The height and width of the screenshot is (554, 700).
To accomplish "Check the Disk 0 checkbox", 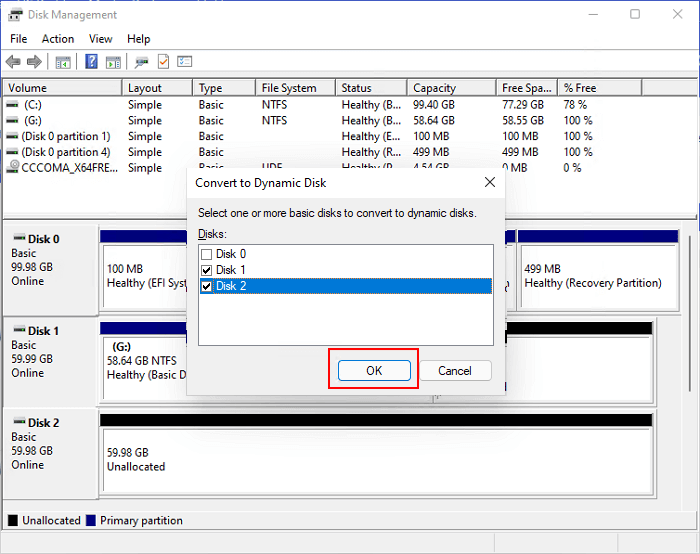I will pos(207,254).
